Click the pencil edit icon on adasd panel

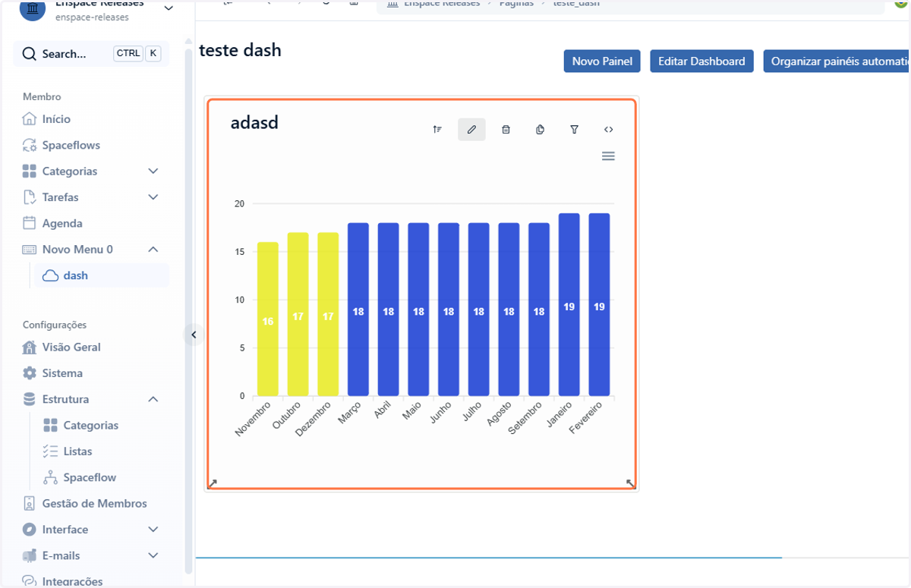pyautogui.click(x=471, y=130)
